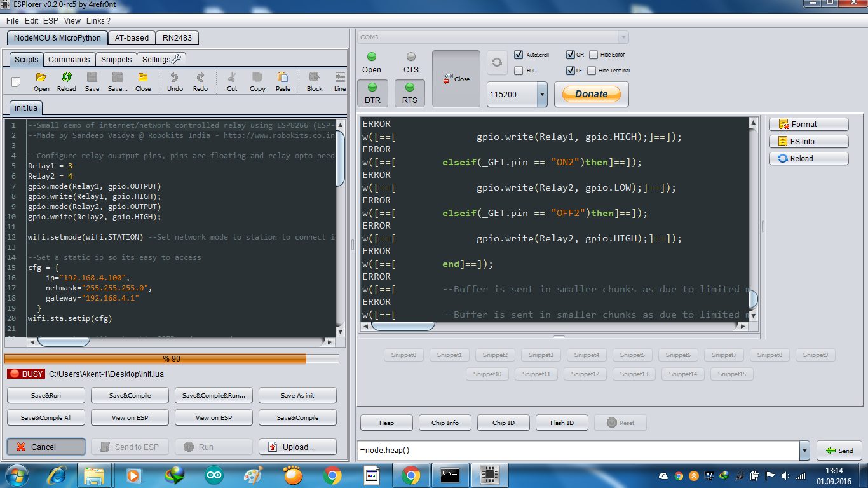Click the gray CTS LED indicator
This screenshot has height=488, width=868.
coord(411,57)
